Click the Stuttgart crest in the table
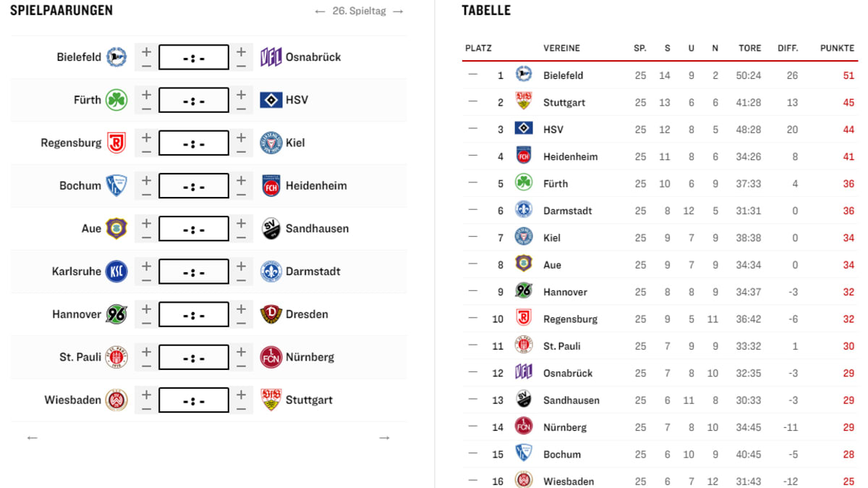Viewport: 868px width, 488px height. [x=524, y=102]
